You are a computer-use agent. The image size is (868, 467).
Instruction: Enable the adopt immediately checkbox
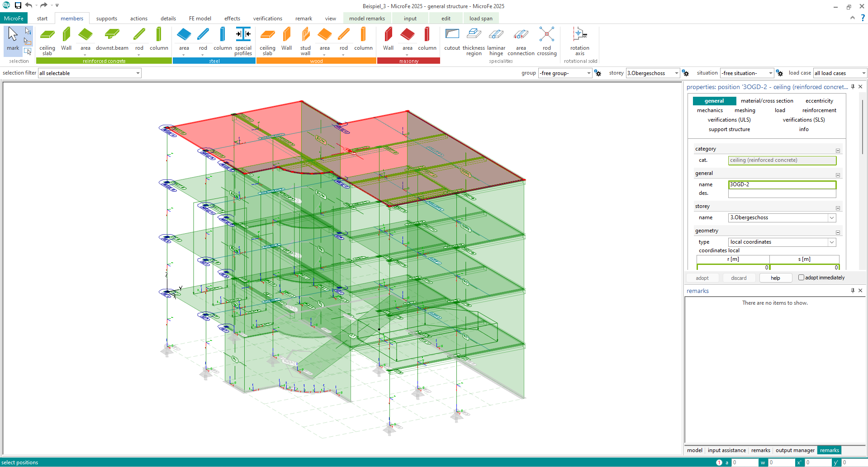[x=801, y=278]
